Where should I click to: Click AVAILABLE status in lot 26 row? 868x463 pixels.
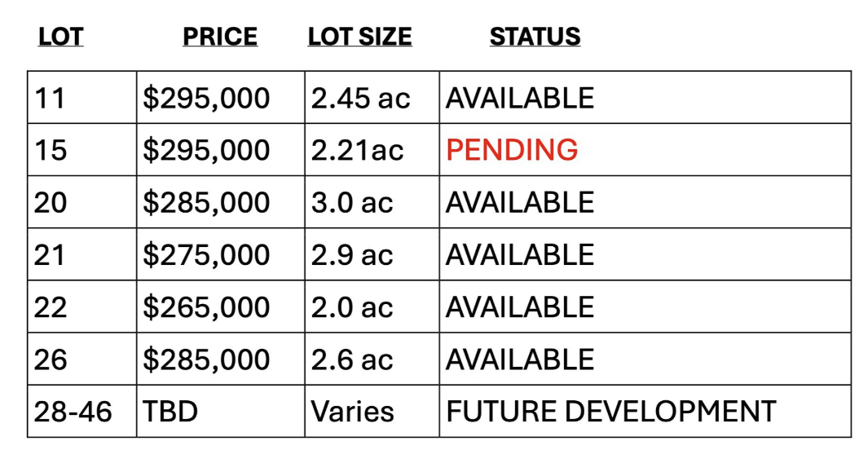[x=520, y=359]
